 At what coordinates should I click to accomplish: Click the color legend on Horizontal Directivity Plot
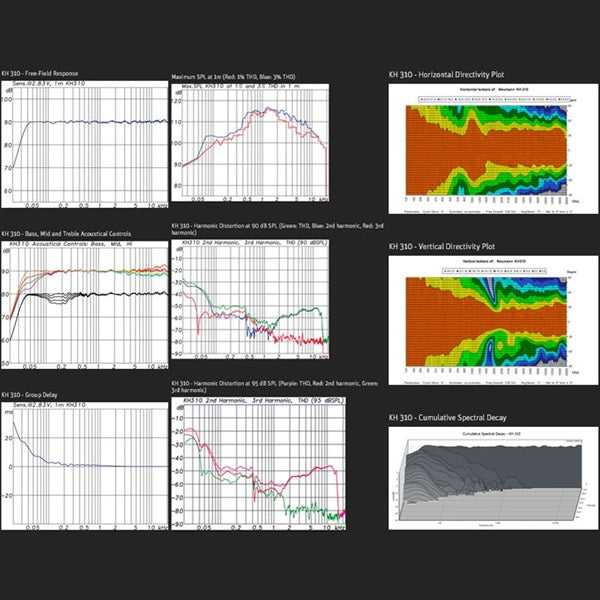tap(485, 101)
